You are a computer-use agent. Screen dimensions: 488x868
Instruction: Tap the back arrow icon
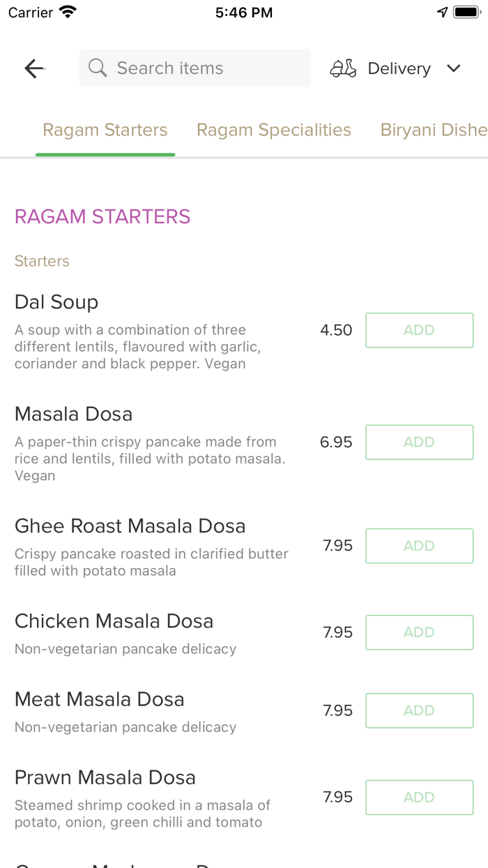click(34, 68)
